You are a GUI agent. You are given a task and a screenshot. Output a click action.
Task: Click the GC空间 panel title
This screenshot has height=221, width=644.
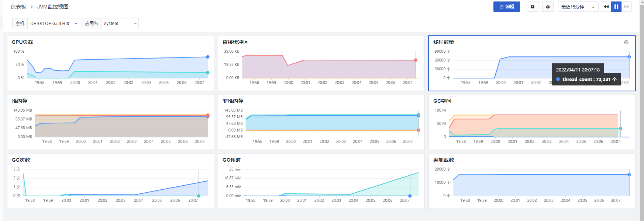[x=442, y=101]
